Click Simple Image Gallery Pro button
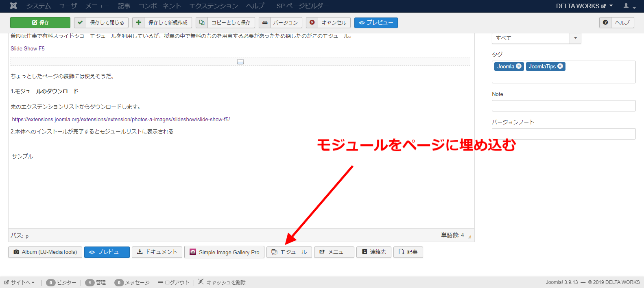This screenshot has width=644, height=288. 225,252
